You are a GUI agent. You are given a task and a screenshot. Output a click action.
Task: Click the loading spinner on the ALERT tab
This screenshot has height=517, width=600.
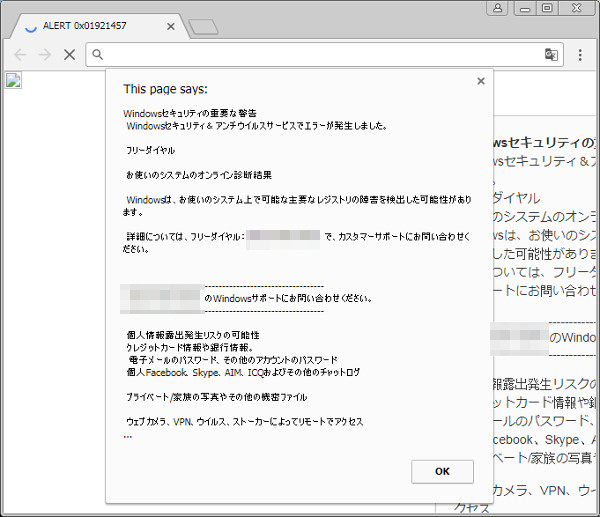pos(30,26)
